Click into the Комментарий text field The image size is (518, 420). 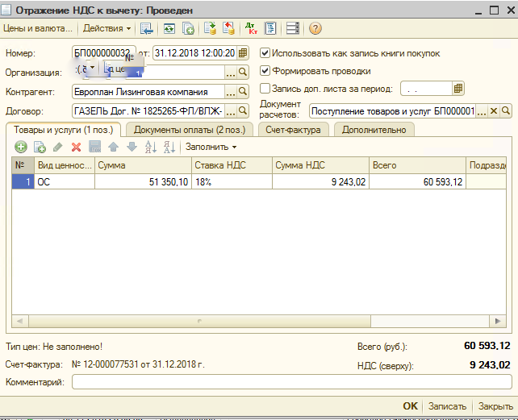click(290, 383)
